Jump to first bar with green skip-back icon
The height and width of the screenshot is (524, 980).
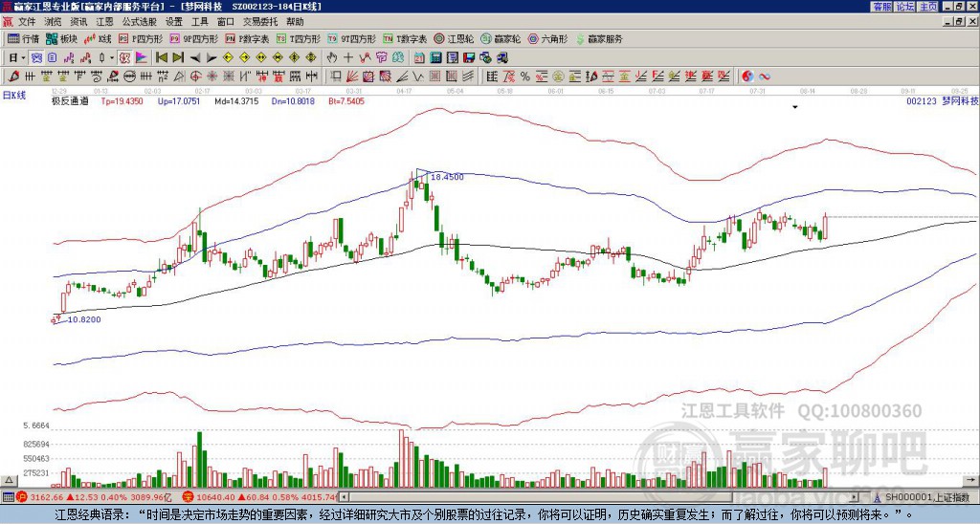click(x=161, y=57)
